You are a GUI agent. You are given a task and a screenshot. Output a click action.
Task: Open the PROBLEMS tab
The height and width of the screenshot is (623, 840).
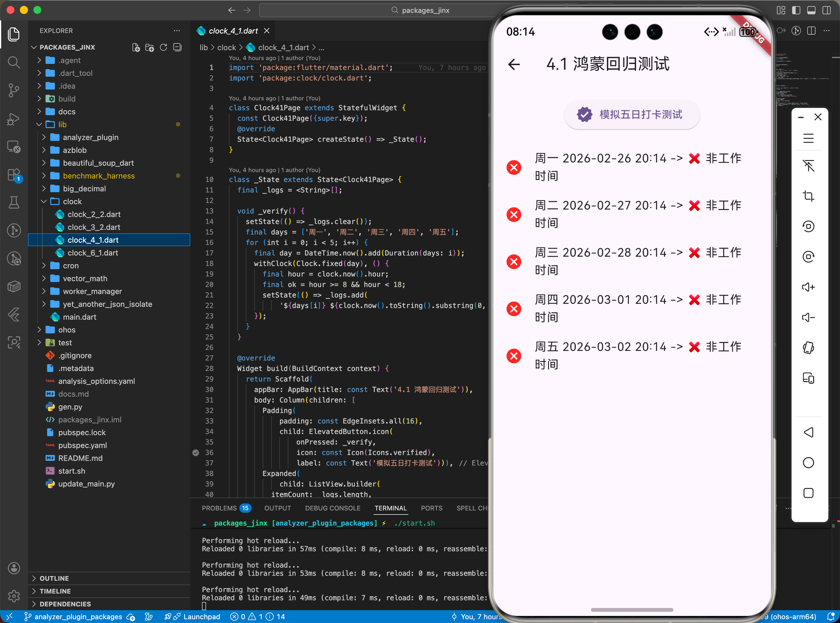coord(219,508)
